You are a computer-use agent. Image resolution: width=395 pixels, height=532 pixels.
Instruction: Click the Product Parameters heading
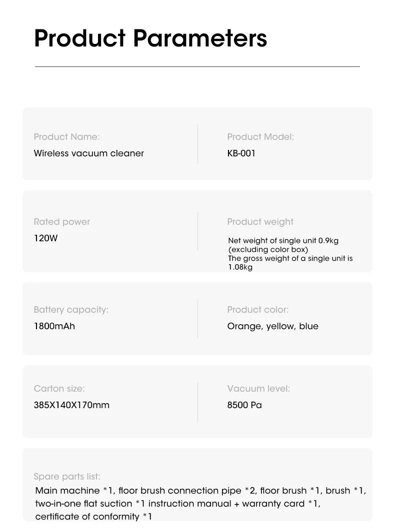pos(150,38)
